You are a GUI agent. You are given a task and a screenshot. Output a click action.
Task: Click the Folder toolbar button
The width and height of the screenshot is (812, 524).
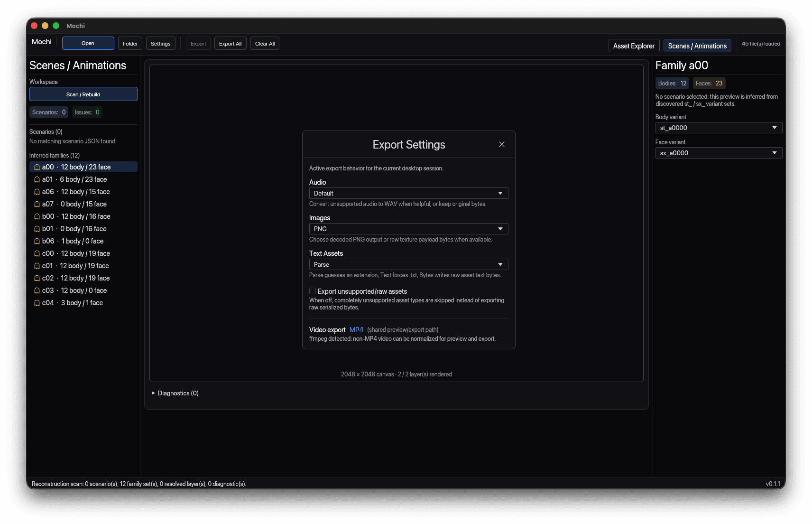point(130,43)
